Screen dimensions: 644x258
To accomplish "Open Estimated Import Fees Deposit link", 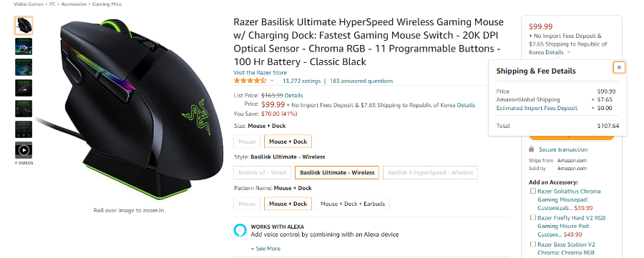I will tap(537, 109).
